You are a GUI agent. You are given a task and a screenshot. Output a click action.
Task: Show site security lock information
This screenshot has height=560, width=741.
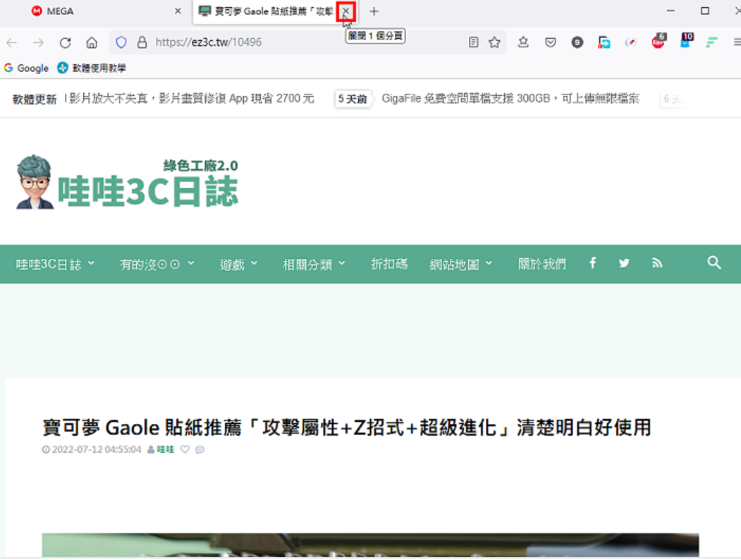click(142, 42)
